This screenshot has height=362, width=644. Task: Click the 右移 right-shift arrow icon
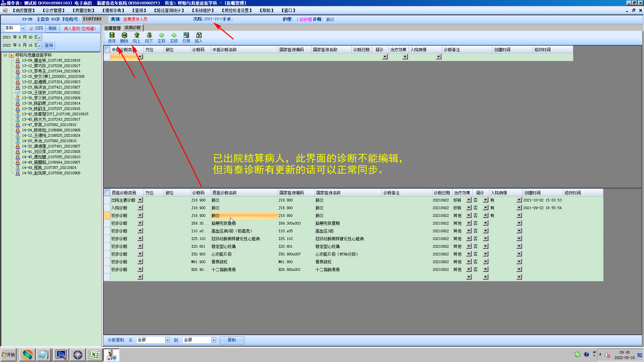click(174, 36)
